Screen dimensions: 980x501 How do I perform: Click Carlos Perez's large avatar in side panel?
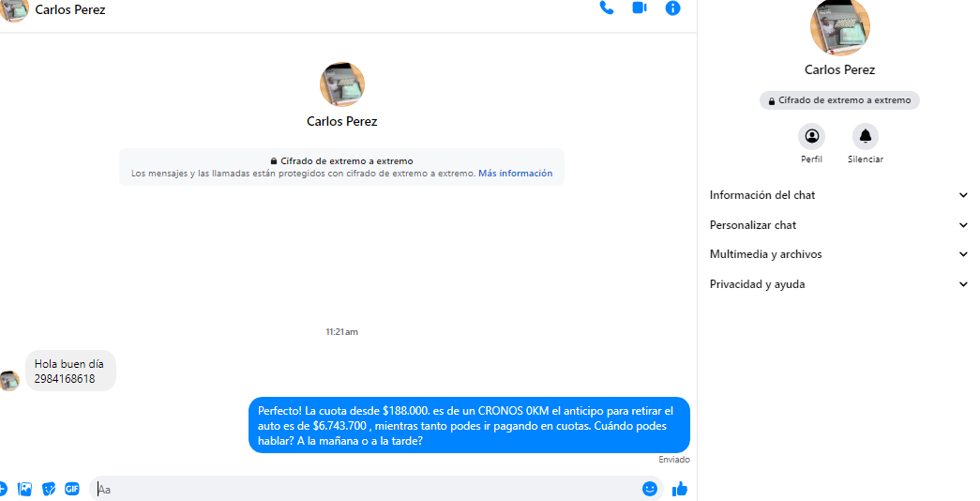point(839,26)
